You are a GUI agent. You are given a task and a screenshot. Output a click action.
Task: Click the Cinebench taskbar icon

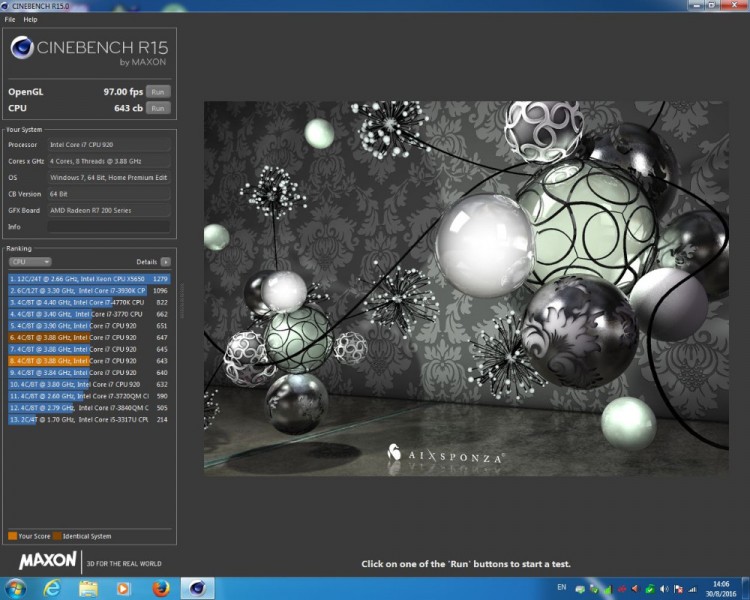(x=197, y=588)
